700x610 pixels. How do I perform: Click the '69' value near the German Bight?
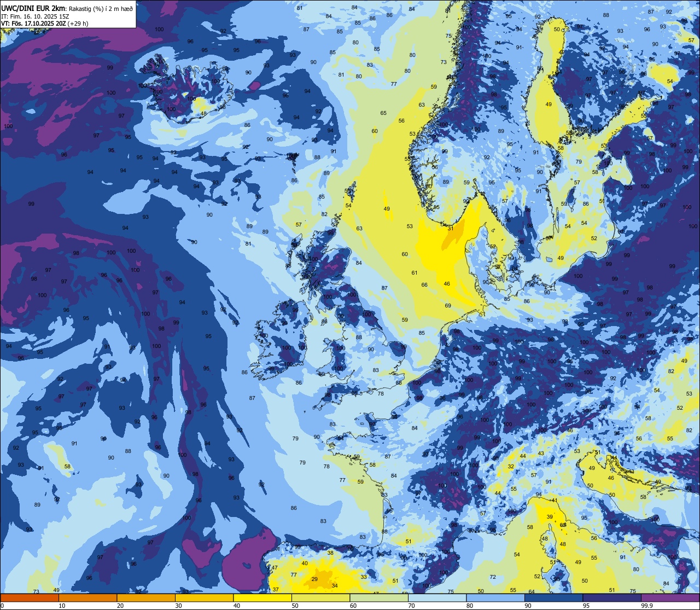pos(448,305)
